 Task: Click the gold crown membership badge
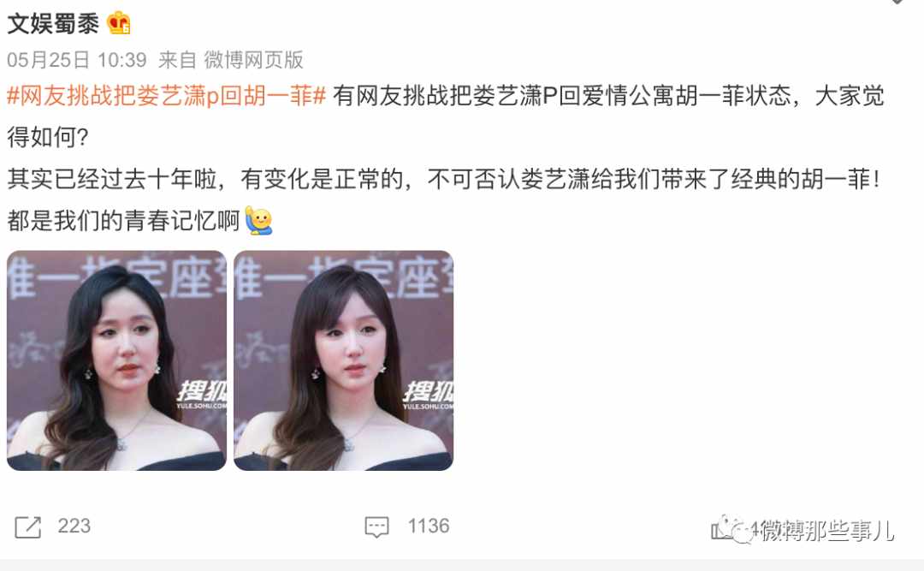(118, 23)
